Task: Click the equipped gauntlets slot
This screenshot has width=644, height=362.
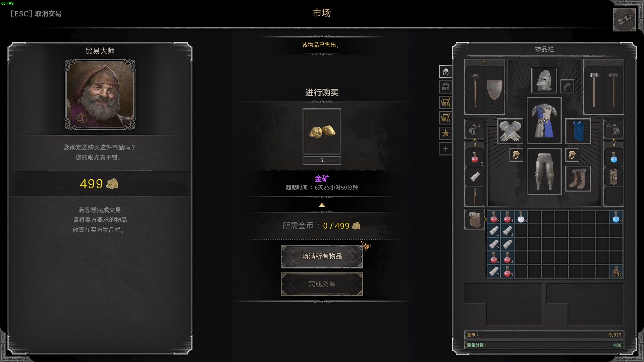Action: (510, 131)
